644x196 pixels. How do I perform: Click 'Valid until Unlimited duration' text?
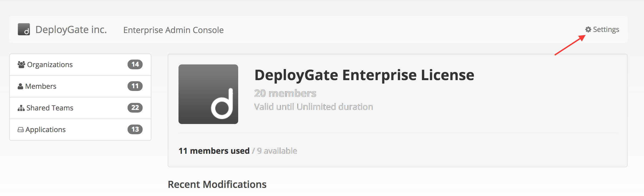pos(314,107)
